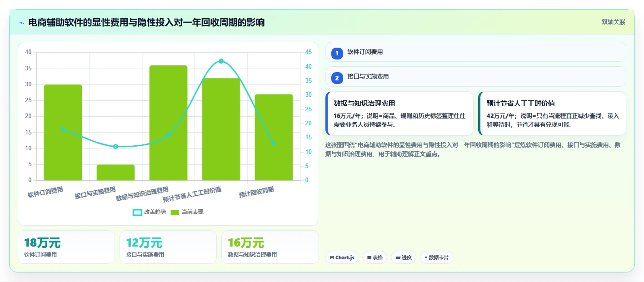
Task: Select the 进度 tag chip
Action: tap(404, 257)
